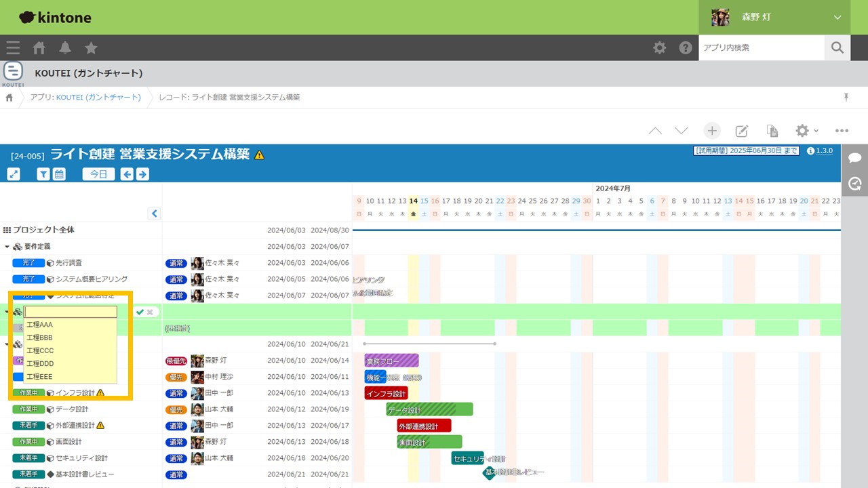Click the pin icon on the breadcrumb bar
Screen dimensions: 868x488
846,98
